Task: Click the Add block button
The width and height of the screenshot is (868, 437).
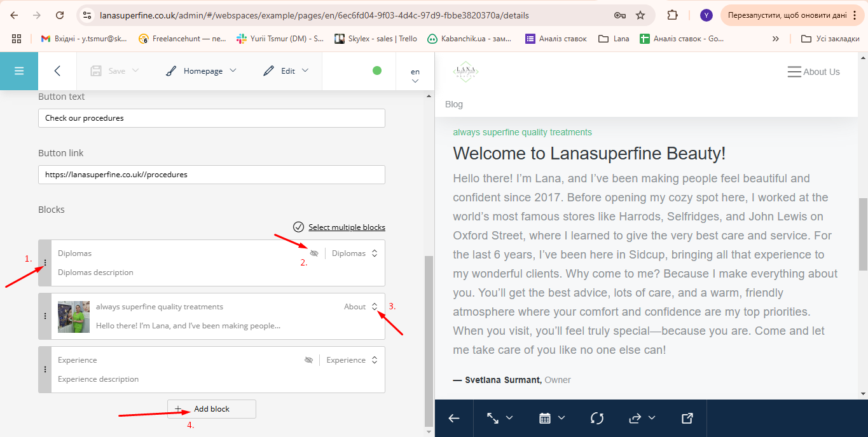Action: coord(212,409)
